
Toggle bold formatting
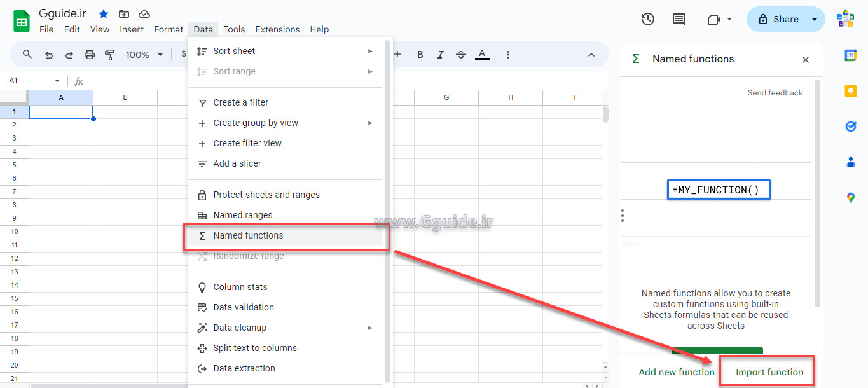click(x=420, y=55)
